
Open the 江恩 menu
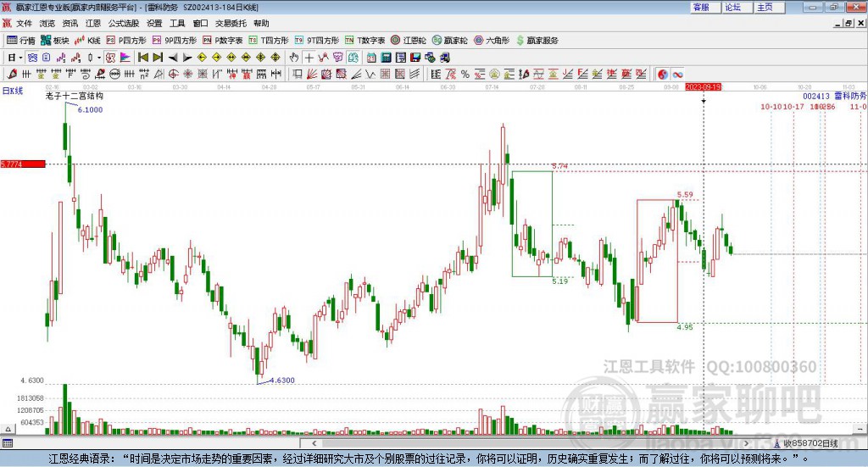pos(93,23)
